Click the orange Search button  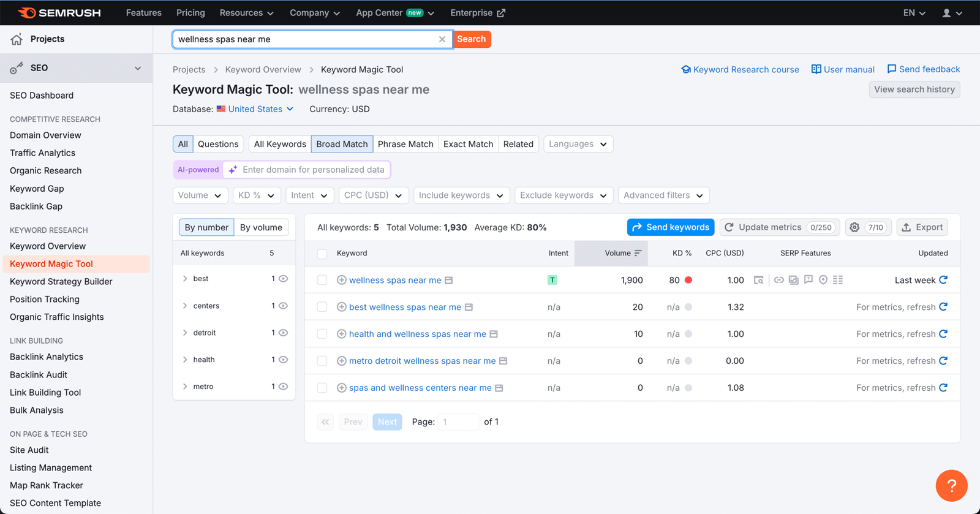[x=472, y=39]
